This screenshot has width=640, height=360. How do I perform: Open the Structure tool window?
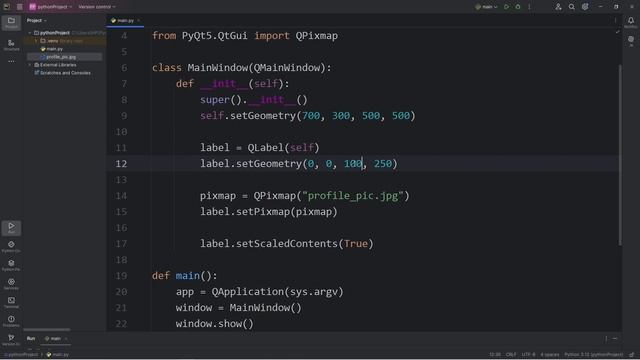11,44
